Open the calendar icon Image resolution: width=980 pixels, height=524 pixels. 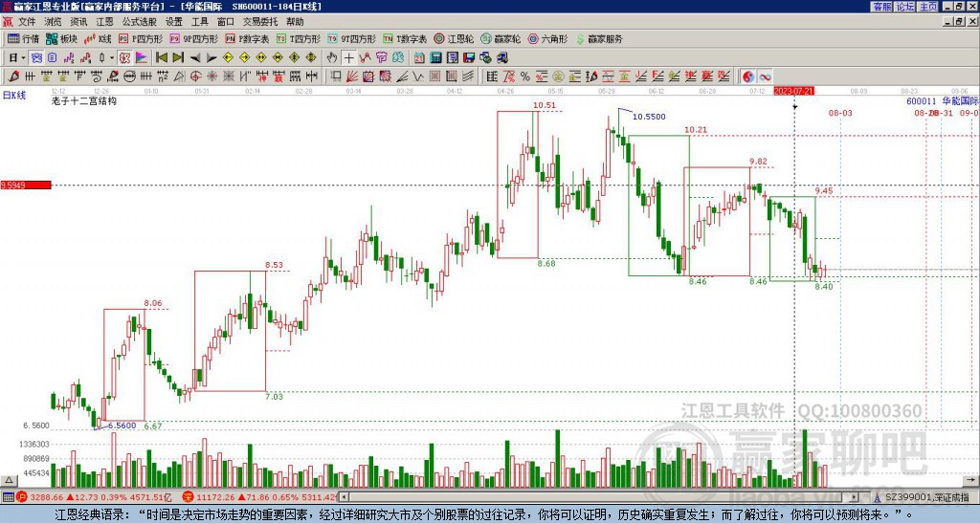tap(419, 58)
